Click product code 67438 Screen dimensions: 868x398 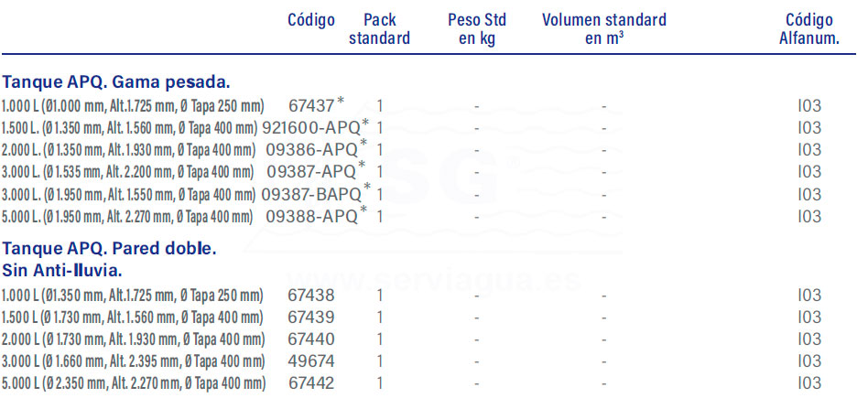click(311, 296)
